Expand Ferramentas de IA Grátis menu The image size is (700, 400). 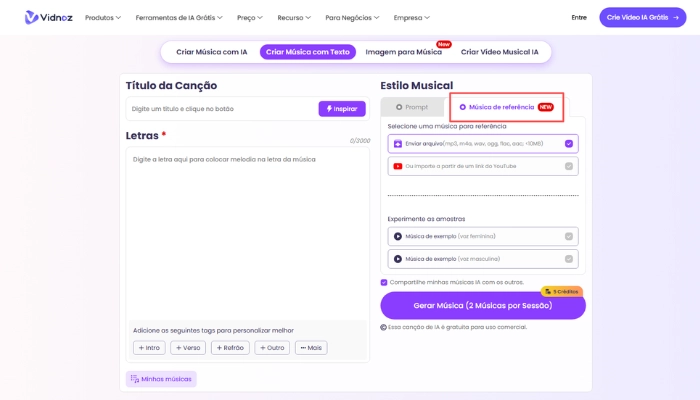179,18
